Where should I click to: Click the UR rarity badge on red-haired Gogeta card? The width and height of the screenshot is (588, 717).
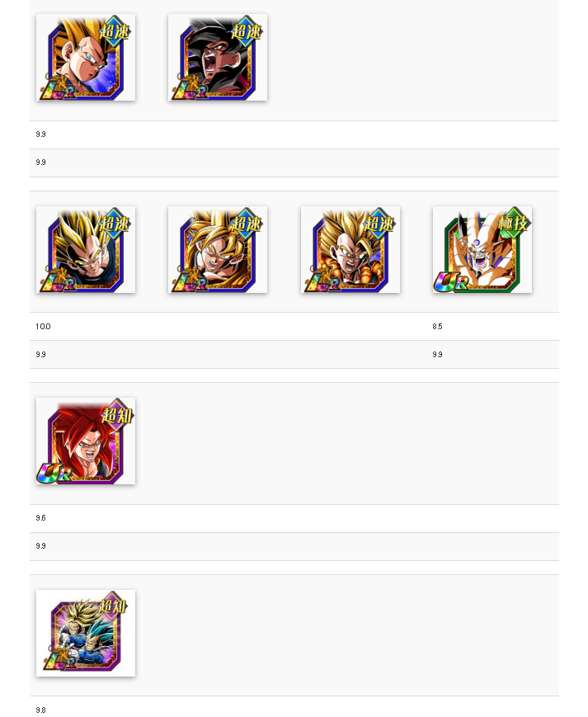[x=54, y=474]
